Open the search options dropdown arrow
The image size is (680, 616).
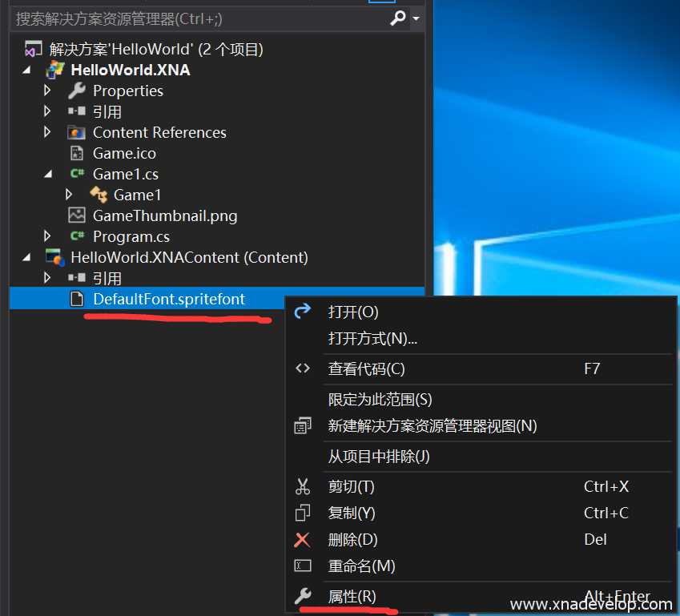point(416,18)
